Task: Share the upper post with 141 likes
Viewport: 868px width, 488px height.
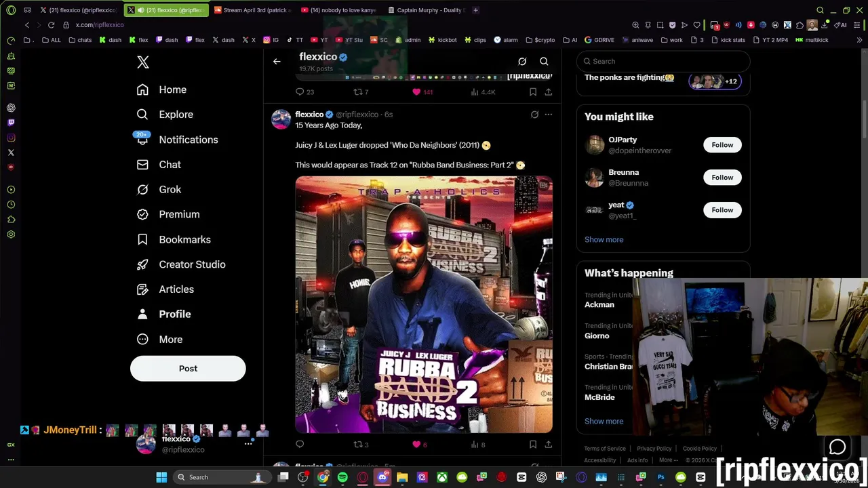Action: click(548, 92)
